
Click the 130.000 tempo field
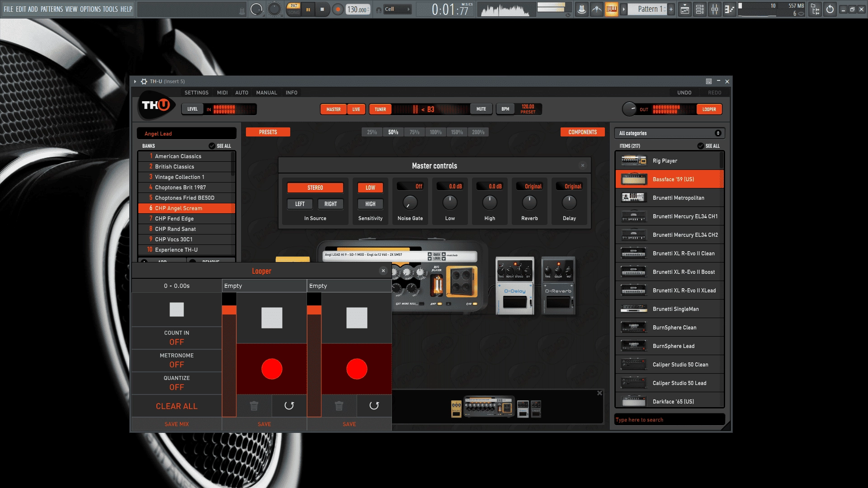coord(358,9)
